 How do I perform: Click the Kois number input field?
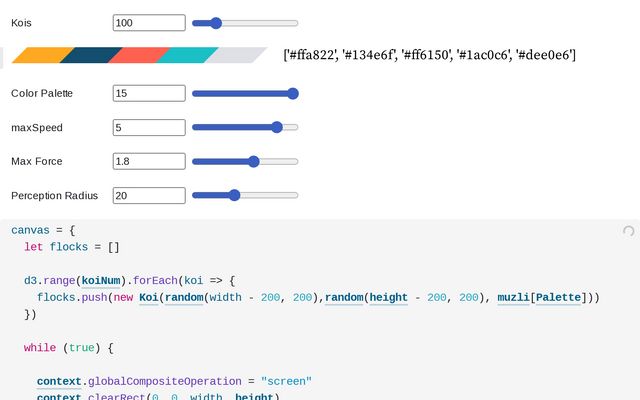149,22
